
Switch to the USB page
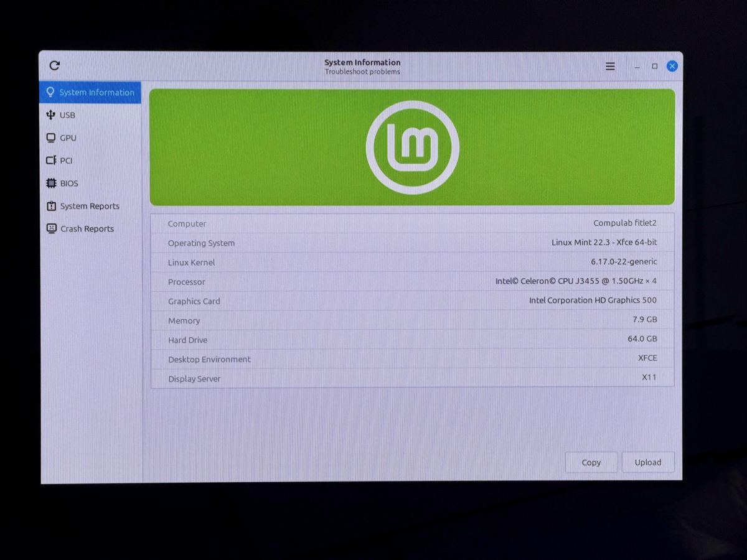click(x=90, y=115)
